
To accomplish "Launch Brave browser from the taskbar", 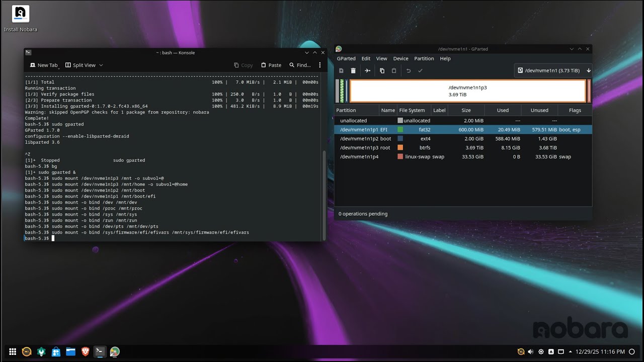I will click(86, 352).
